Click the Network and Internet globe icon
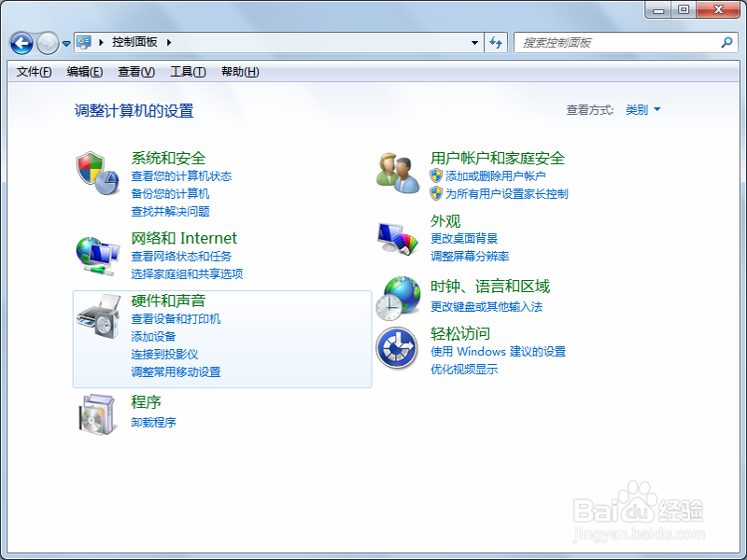The image size is (747, 560). coord(98,256)
